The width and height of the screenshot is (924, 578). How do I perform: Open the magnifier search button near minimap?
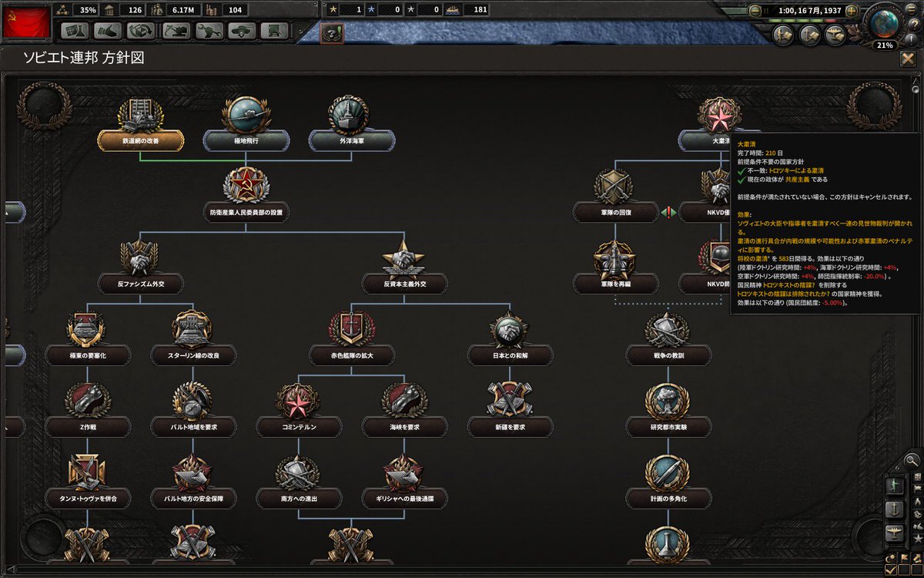pos(911,461)
